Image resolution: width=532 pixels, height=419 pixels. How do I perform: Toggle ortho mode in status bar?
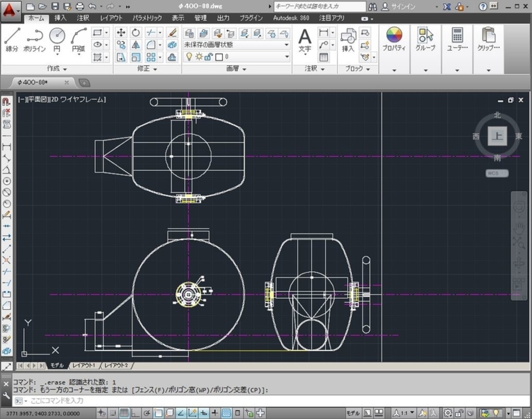coord(135,413)
